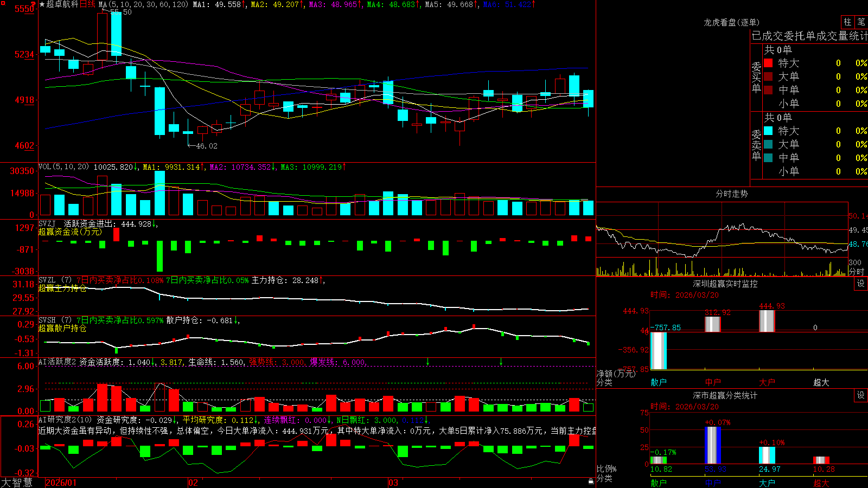The width and height of the screenshot is (868, 488).
Task: Click 超赢散户持仓 chart label
Action: (62, 329)
